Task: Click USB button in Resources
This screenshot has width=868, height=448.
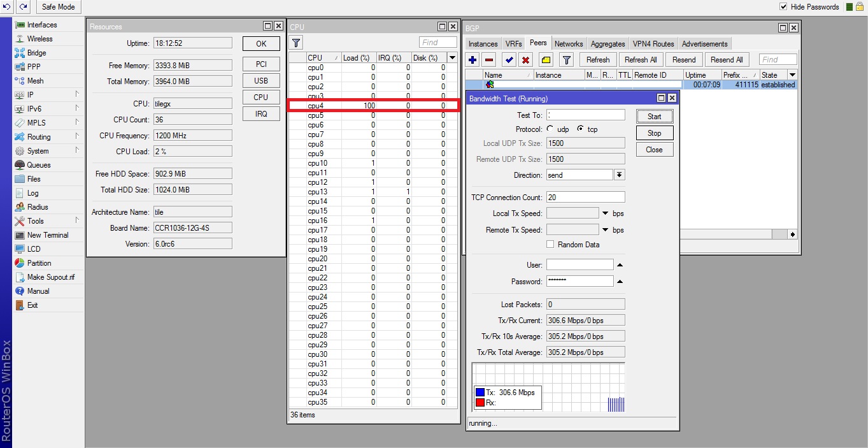Action: [261, 81]
